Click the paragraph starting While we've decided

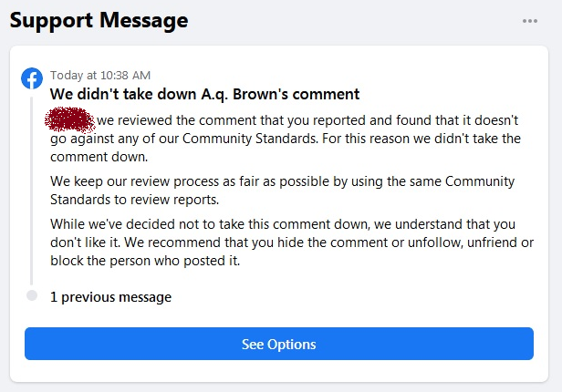tap(292, 242)
